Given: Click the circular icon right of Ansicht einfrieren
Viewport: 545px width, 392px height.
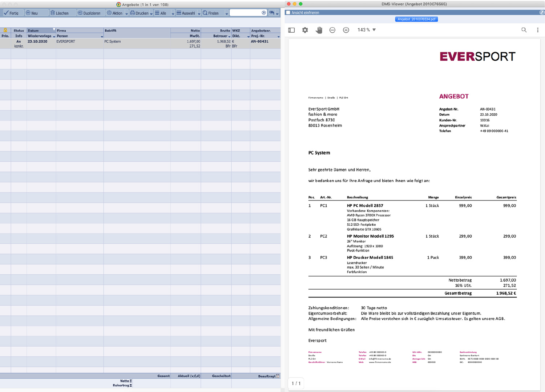Looking at the screenshot, I should tap(542, 12).
